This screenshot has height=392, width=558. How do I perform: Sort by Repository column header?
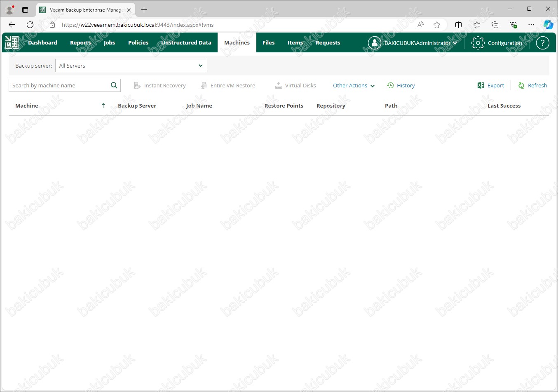(x=331, y=106)
